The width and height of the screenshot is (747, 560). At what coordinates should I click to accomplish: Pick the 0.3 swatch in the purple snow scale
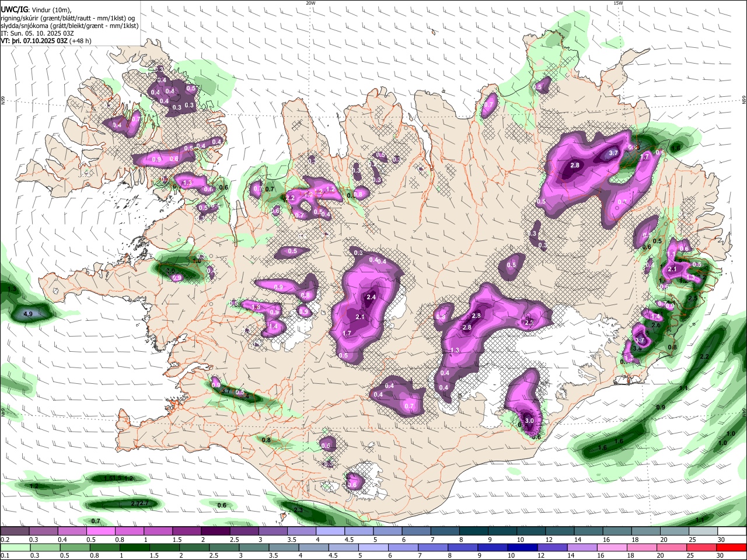pyautogui.click(x=43, y=531)
